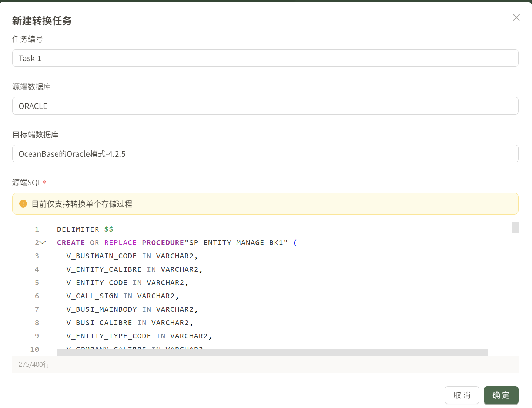
Task: Click the warning icon in the yellow banner
Action: tap(23, 203)
